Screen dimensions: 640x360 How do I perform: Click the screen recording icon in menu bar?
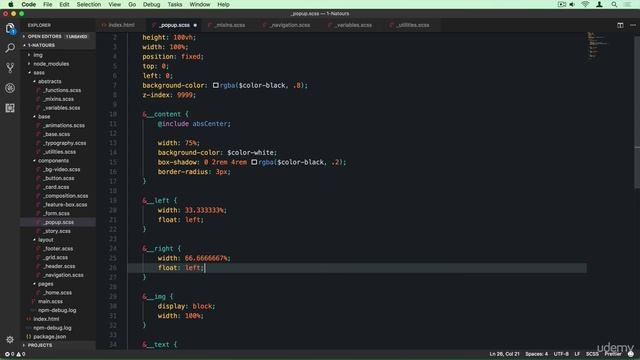click(562, 4)
